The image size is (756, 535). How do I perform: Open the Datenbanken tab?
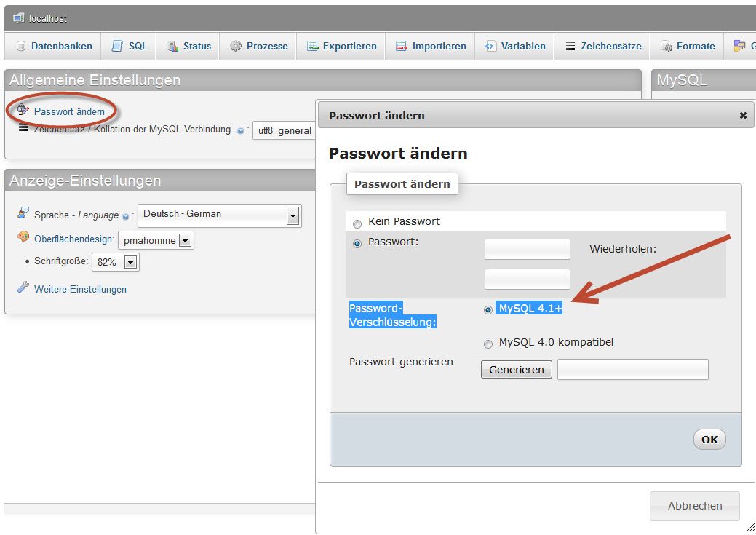[53, 46]
